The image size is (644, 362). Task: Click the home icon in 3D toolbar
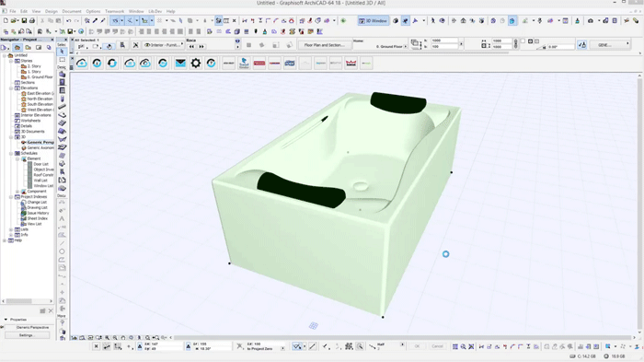(463, 20)
